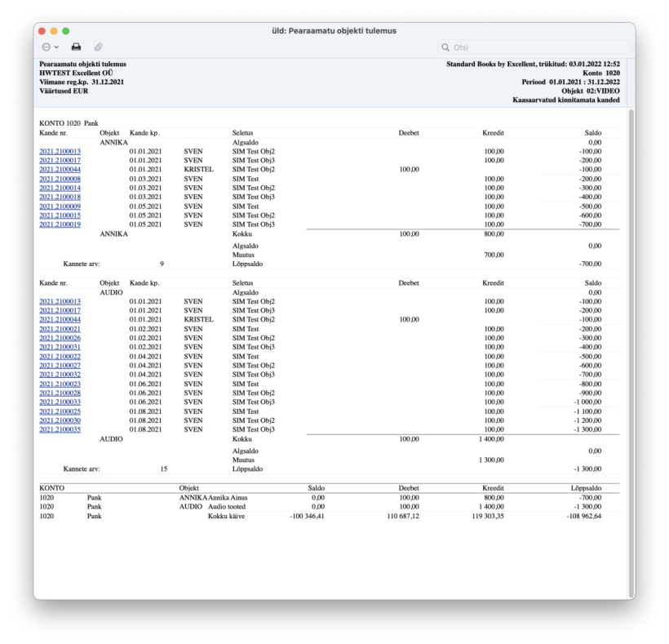Open the 2021.2100031 entry

(x=60, y=347)
